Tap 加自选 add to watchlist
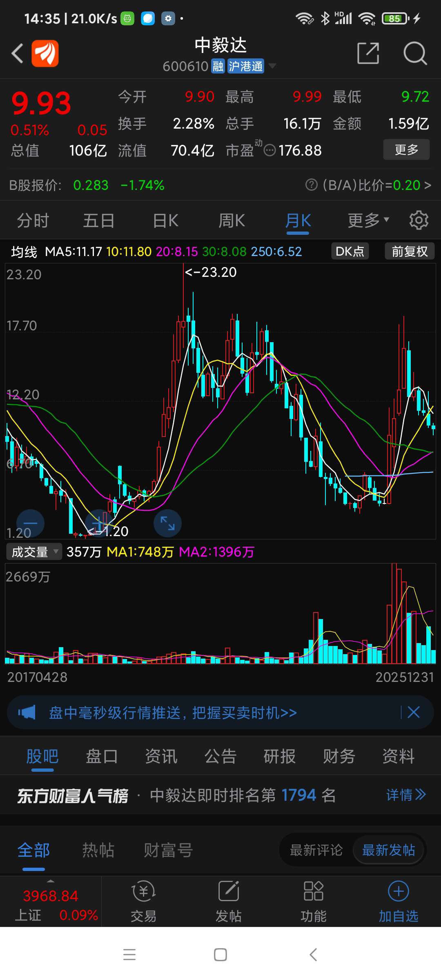Image resolution: width=441 pixels, height=980 pixels. (x=399, y=902)
